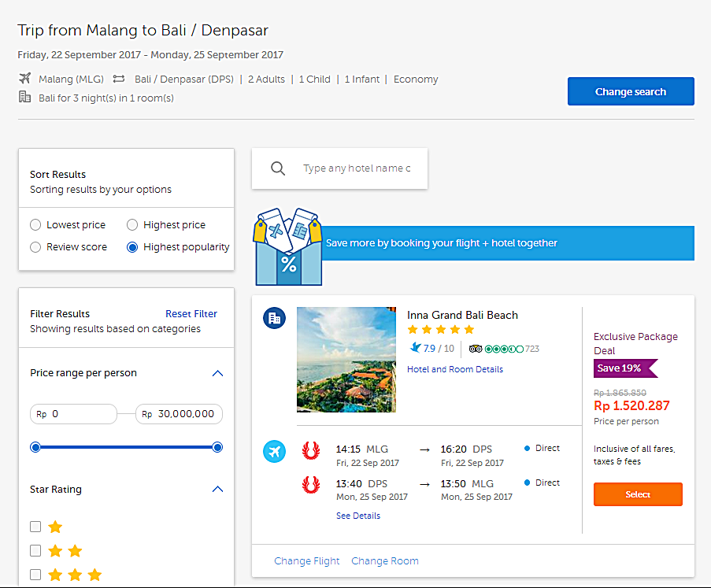Click the airline logo for the 14:15 departure flight
Viewport: 711px width, 588px height.
pyautogui.click(x=311, y=451)
